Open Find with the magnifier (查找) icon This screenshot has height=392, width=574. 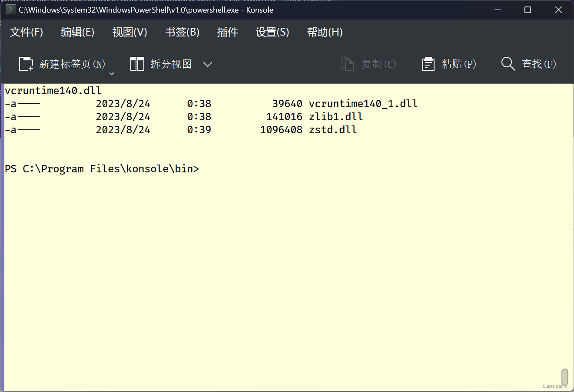508,64
